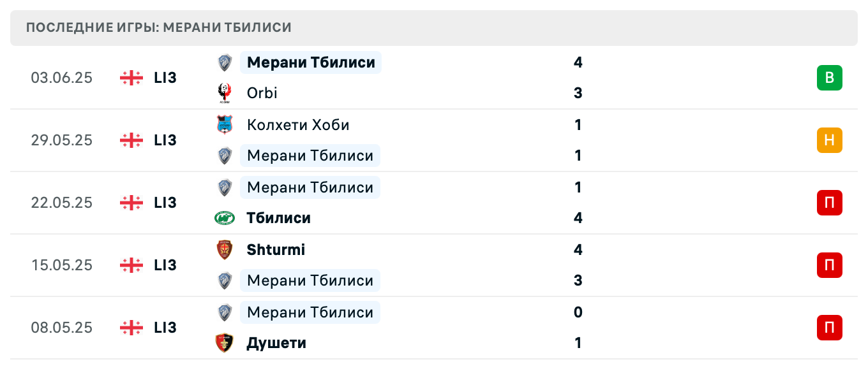Select the LI3 league label for 29.05.25

click(165, 140)
